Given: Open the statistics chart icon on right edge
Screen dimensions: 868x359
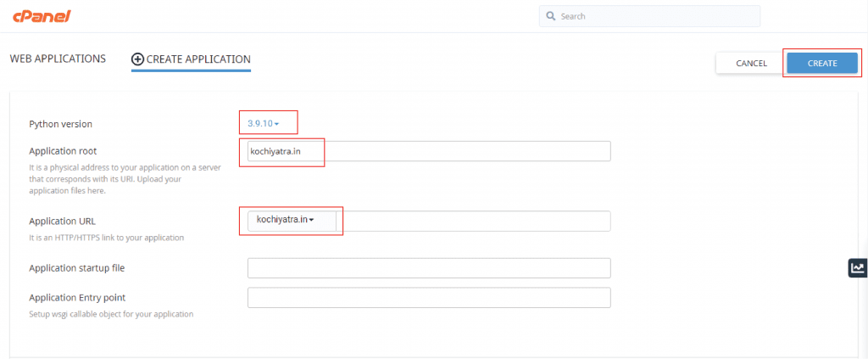Looking at the screenshot, I should click(x=858, y=268).
